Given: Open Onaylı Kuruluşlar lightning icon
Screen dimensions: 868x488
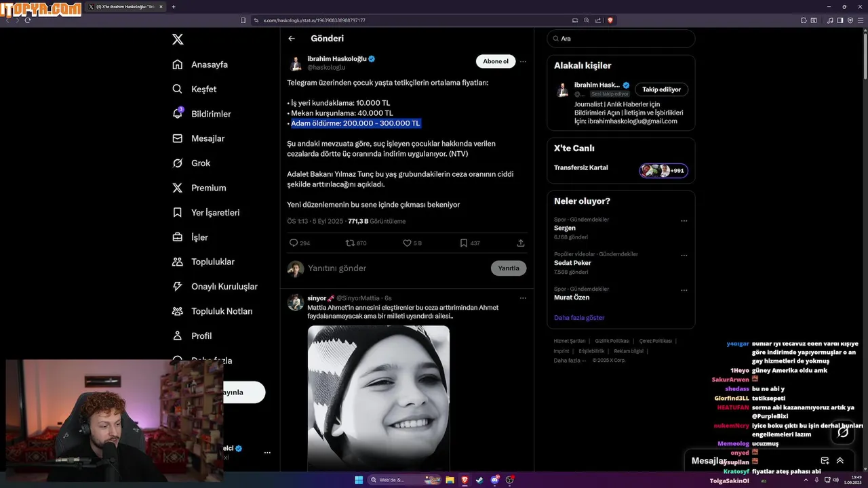Looking at the screenshot, I should [177, 286].
